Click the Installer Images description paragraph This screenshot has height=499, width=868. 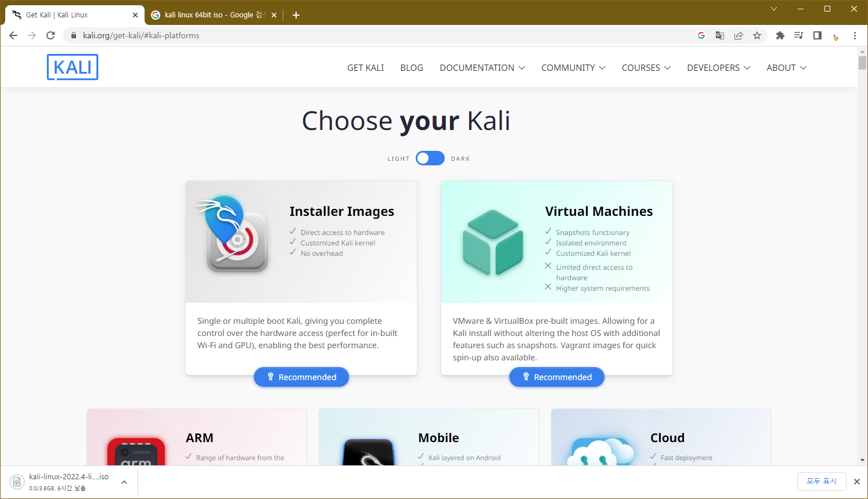click(297, 333)
